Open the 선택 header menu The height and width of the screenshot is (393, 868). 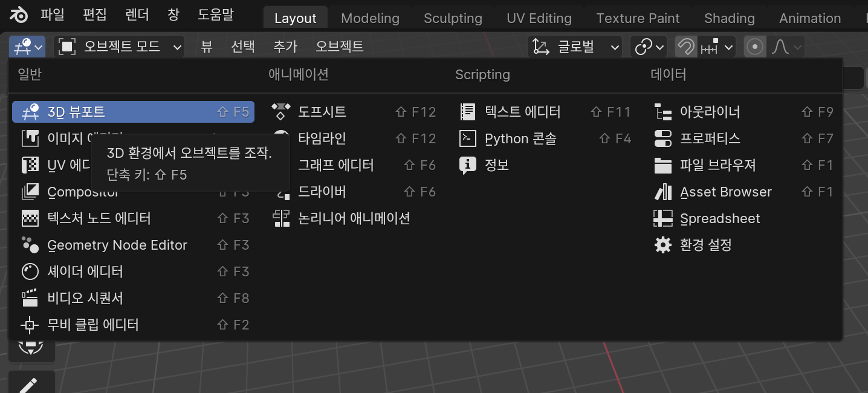point(243,46)
